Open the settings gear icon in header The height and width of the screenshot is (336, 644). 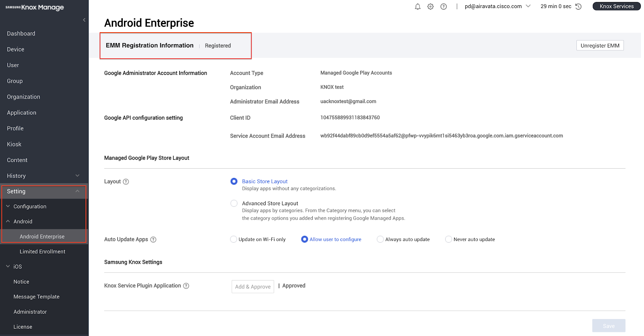431,6
